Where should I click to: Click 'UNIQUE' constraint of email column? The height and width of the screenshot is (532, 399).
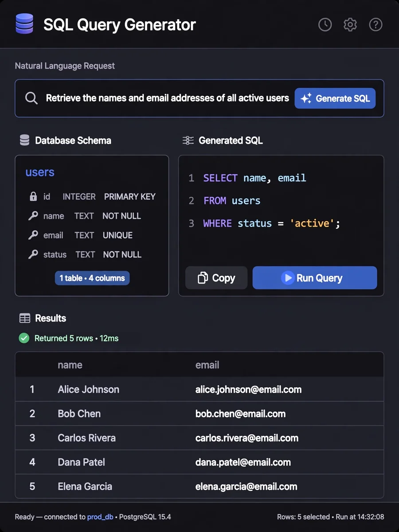pos(118,235)
